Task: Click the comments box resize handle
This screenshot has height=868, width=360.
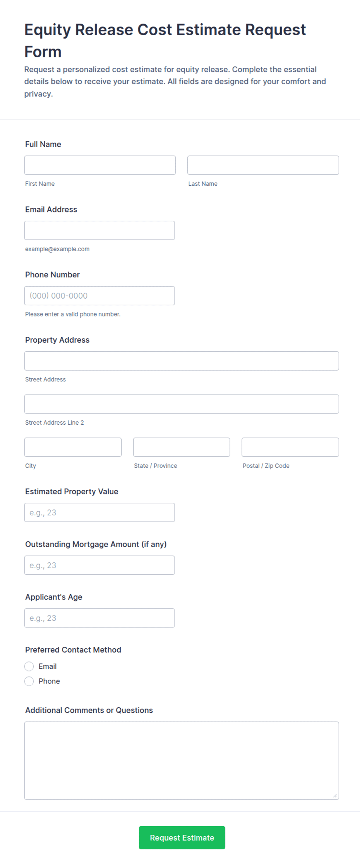Action: (x=335, y=796)
